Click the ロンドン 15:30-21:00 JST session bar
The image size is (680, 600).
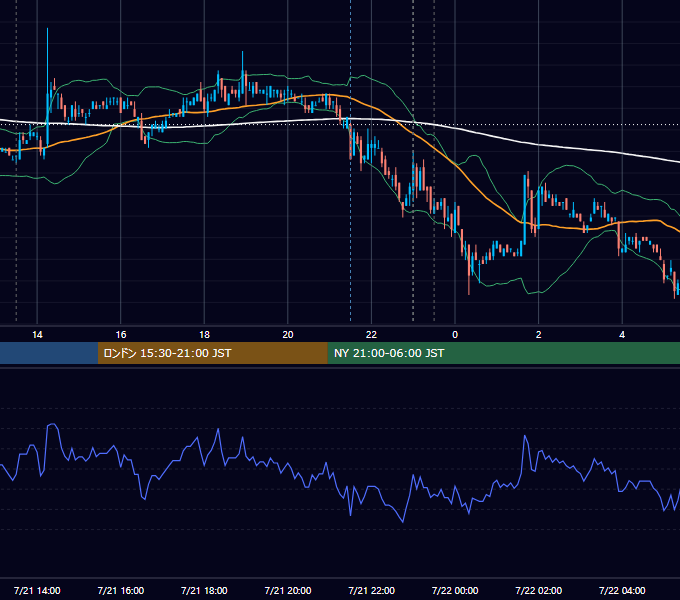(x=212, y=353)
